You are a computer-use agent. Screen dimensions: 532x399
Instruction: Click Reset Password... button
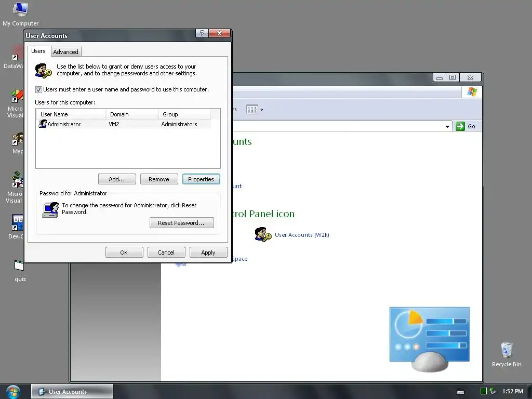181,223
